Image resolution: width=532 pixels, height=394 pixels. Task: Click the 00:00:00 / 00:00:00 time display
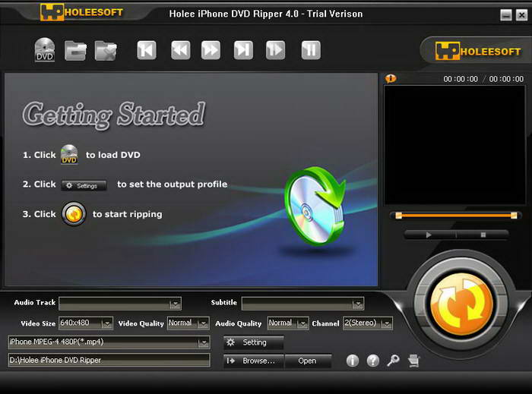483,79
